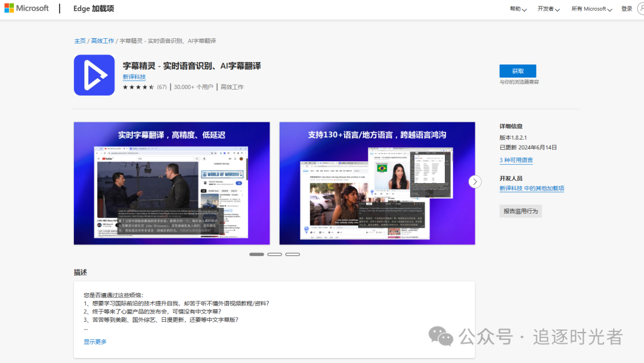
Task: Open the 所有 Microsoft dropdown
Action: [x=590, y=8]
